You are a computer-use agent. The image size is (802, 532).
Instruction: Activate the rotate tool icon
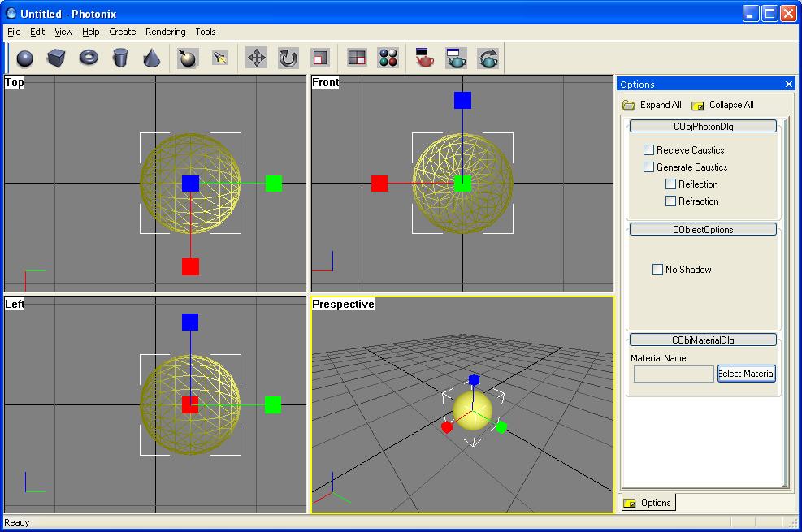(x=288, y=58)
